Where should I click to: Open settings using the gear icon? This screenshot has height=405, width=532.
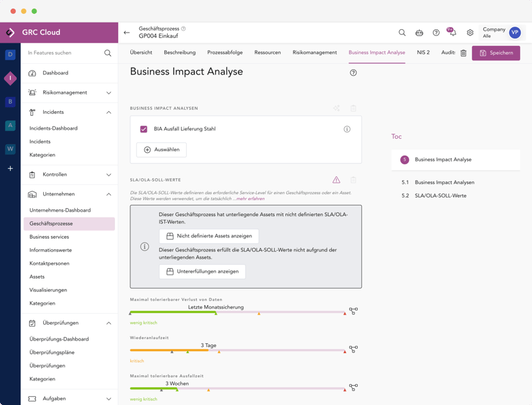(470, 32)
